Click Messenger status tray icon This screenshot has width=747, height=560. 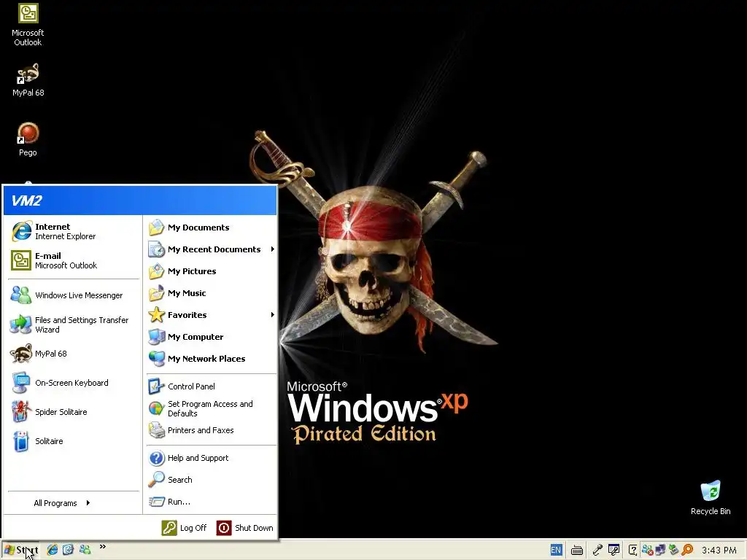pos(647,550)
